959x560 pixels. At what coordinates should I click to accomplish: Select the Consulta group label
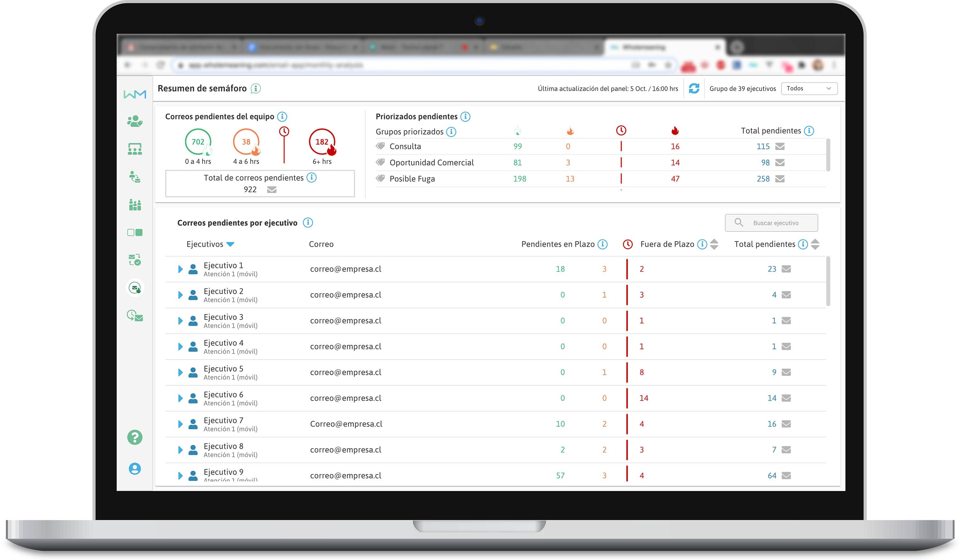(x=405, y=146)
